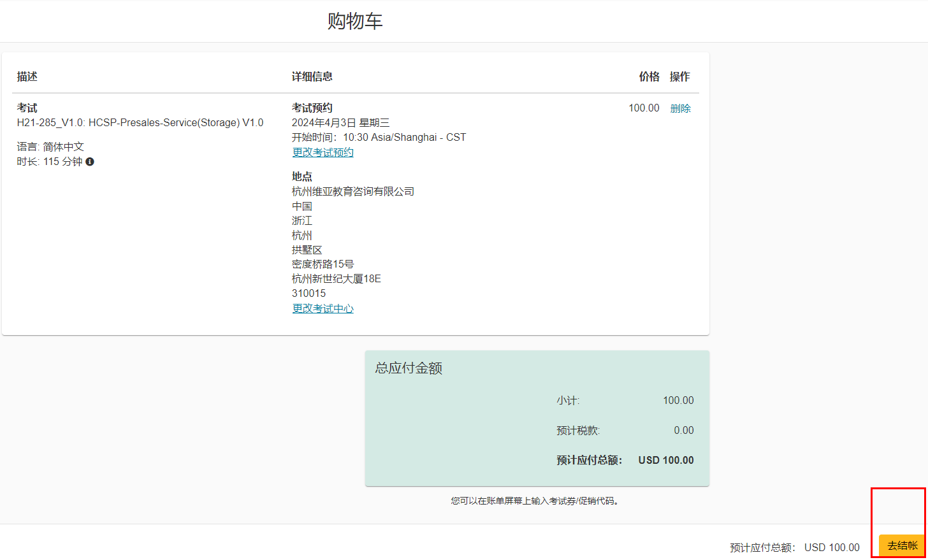Click the voucher/promo code note below totals

click(537, 501)
